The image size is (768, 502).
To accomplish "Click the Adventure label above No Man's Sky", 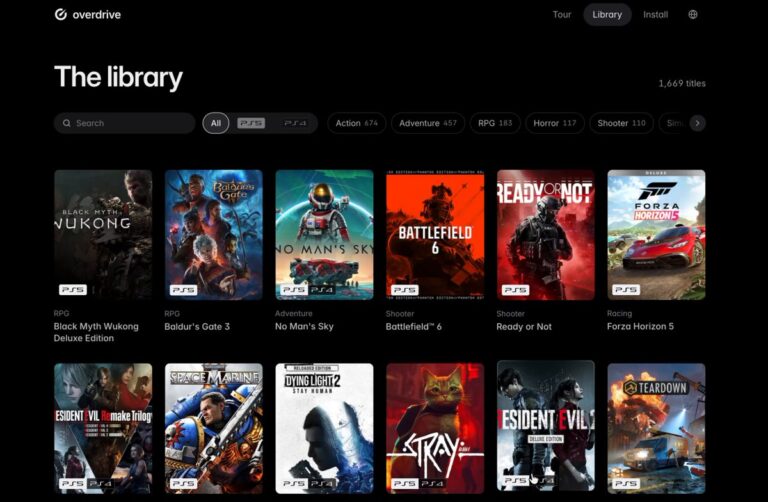I will coord(293,313).
